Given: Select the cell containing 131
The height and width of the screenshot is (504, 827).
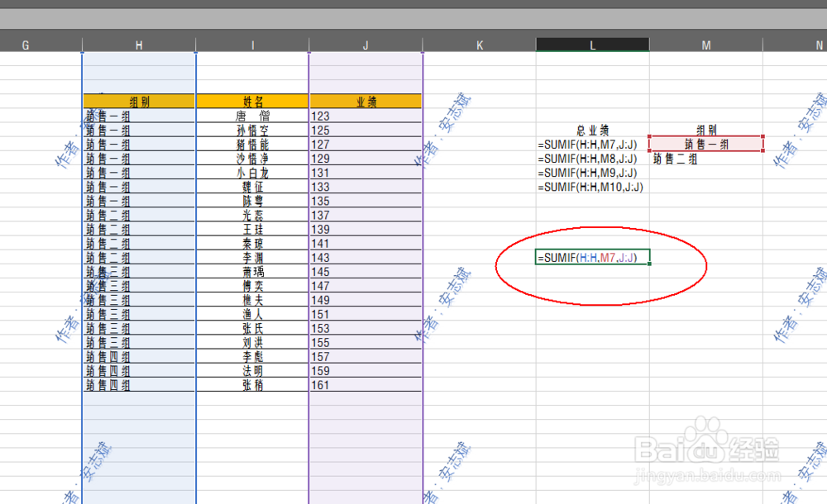Looking at the screenshot, I should point(366,173).
